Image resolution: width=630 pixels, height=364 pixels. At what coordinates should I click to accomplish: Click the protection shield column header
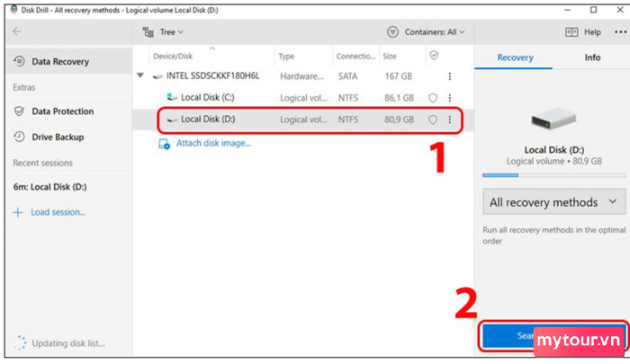tap(434, 56)
